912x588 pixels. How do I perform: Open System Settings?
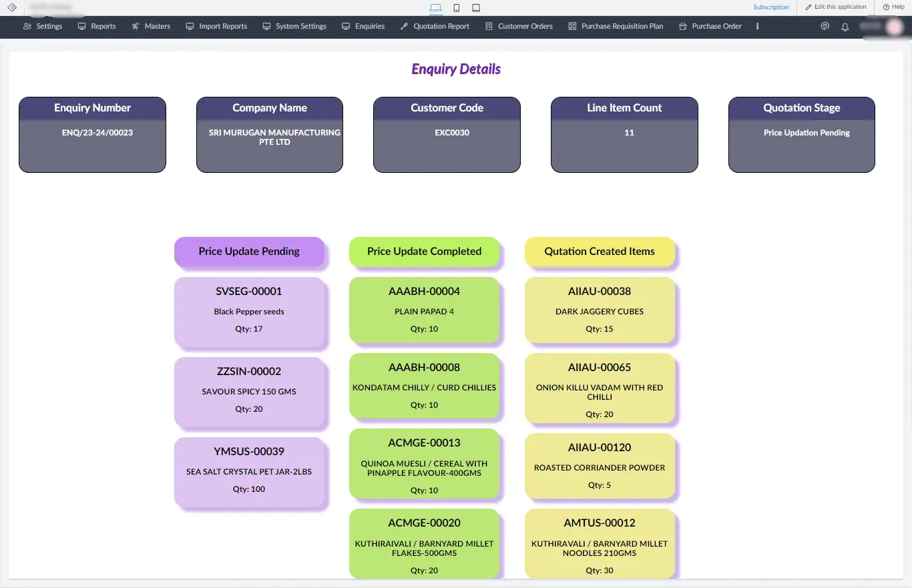point(294,26)
